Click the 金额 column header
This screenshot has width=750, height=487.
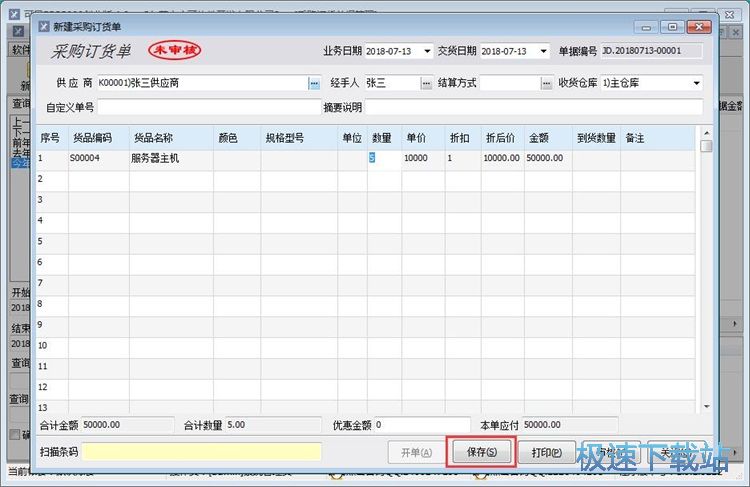[x=548, y=138]
